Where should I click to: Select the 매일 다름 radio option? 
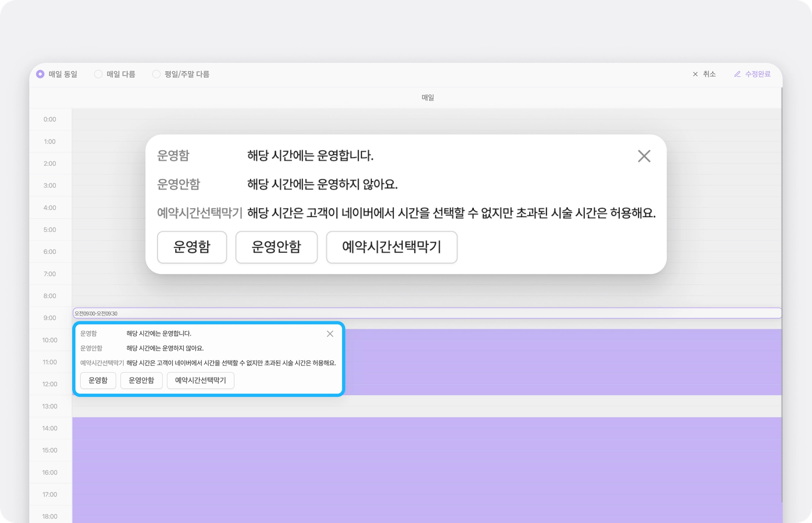tap(98, 74)
